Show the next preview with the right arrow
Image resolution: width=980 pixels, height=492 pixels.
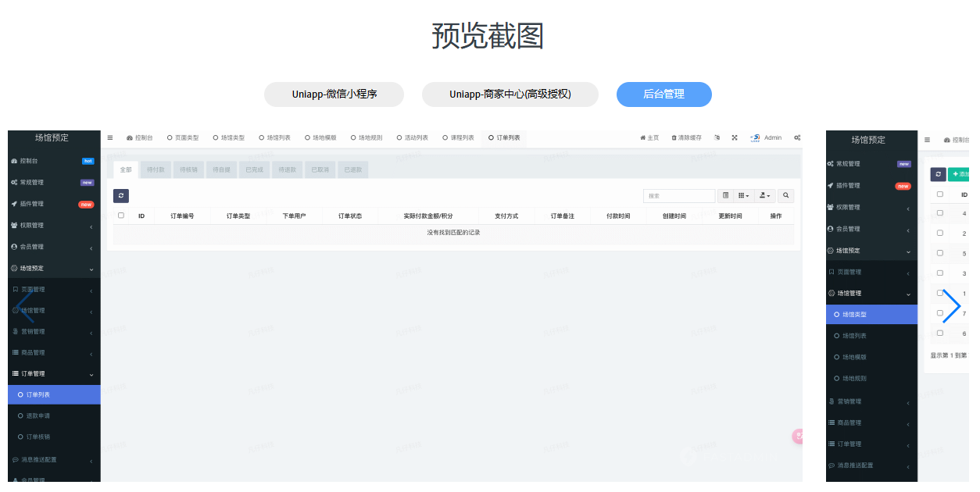[x=950, y=306]
